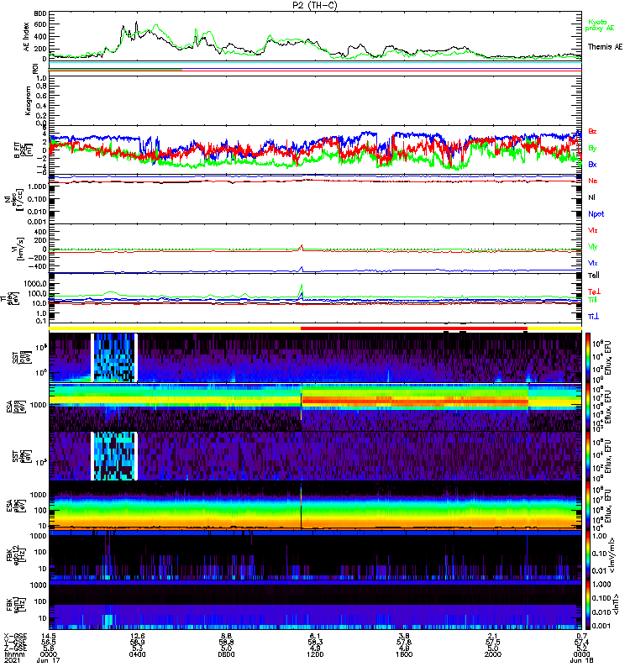
Task: Select the blue Ti perpendicular legend label
Action: (593, 317)
